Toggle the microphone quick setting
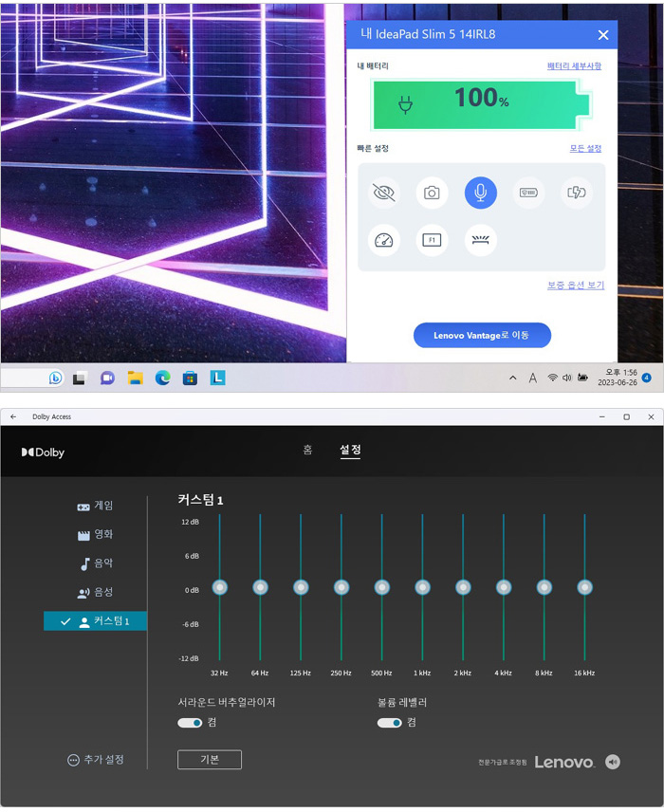 tap(481, 193)
